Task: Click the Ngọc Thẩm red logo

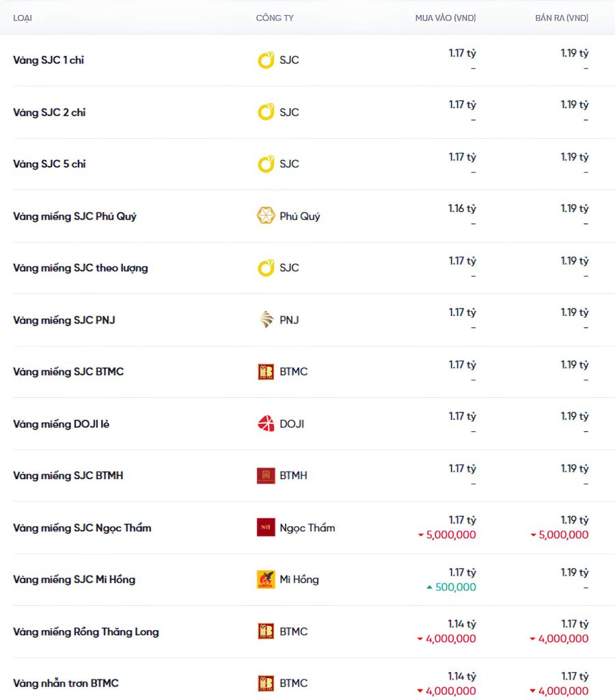Action: [266, 527]
